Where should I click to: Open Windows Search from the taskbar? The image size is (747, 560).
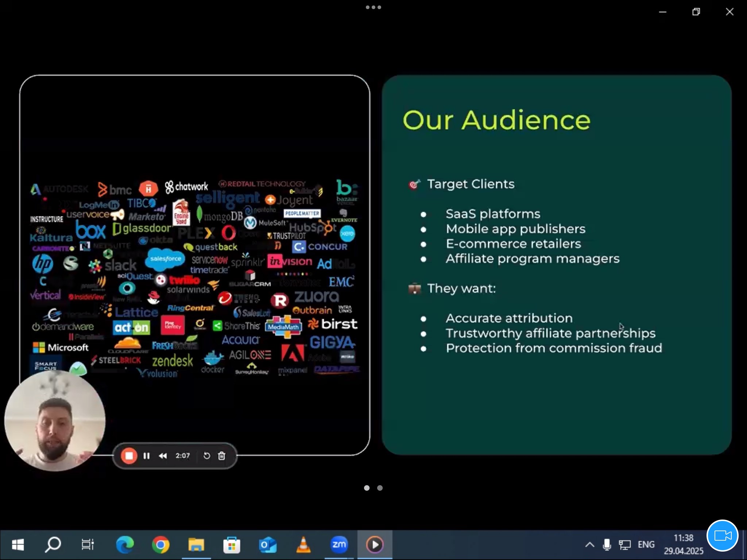(53, 545)
